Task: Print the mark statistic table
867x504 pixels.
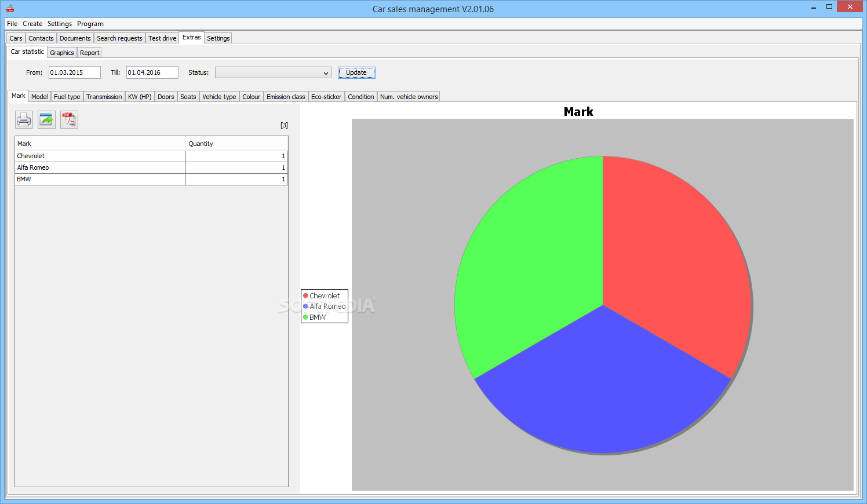Action: [24, 120]
